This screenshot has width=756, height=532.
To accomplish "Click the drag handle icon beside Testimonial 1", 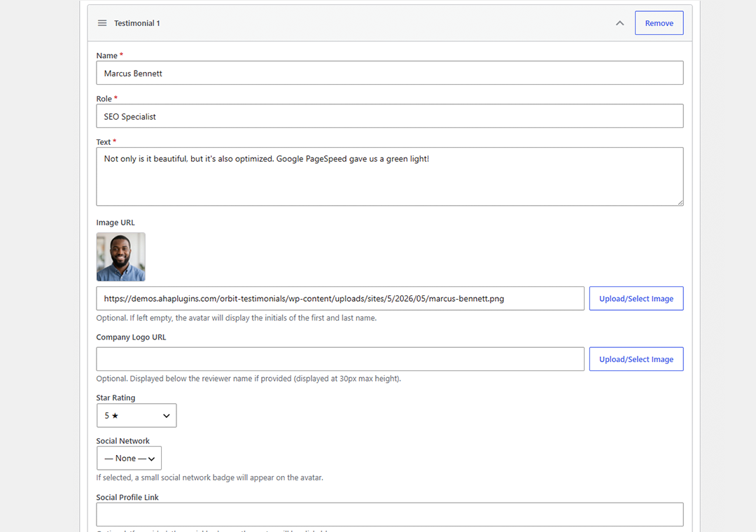I will [102, 23].
